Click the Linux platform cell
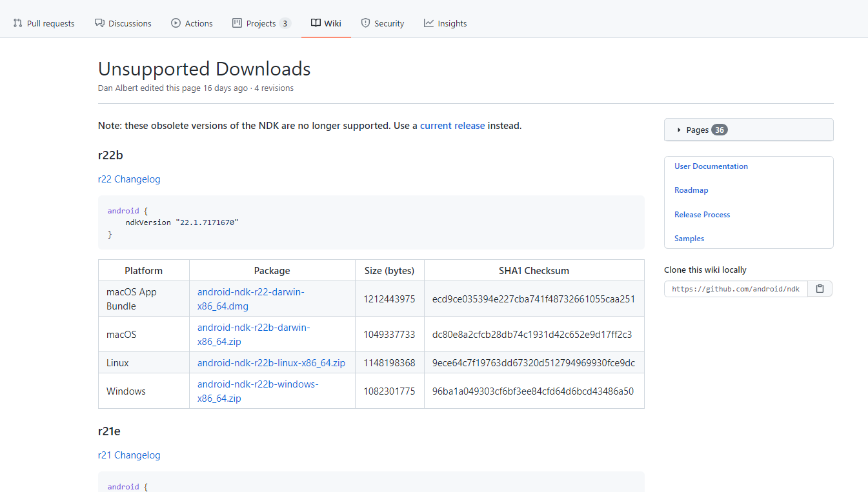868x492 pixels. pyautogui.click(x=143, y=363)
